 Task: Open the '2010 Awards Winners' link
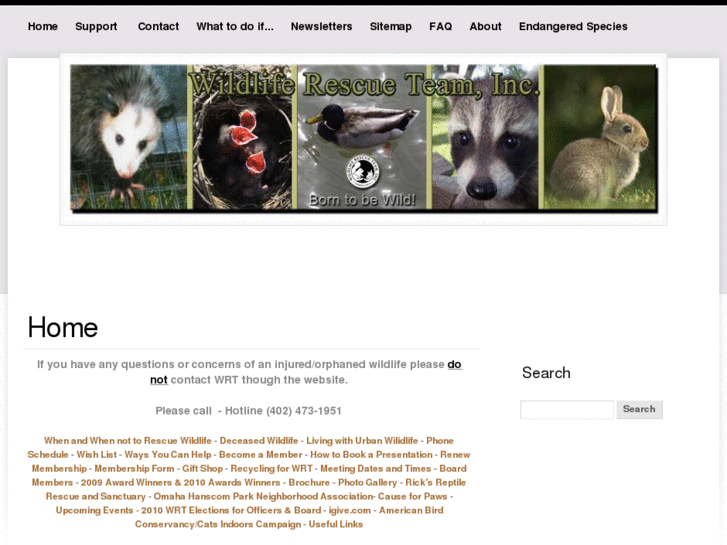pos(232,482)
